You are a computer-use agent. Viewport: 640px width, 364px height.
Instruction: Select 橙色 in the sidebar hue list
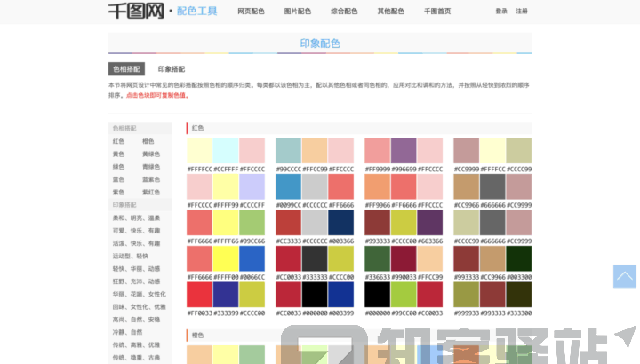coord(148,141)
